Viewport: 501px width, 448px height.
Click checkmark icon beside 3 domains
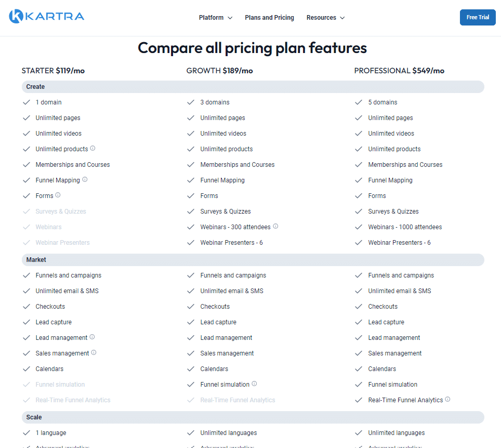pos(191,102)
